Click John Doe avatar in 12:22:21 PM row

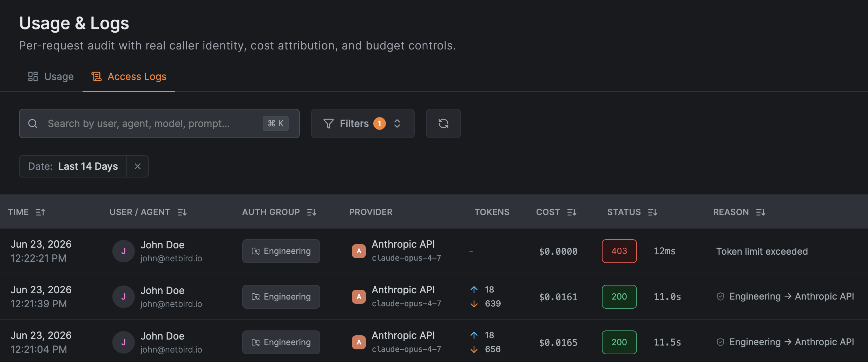[124, 251]
